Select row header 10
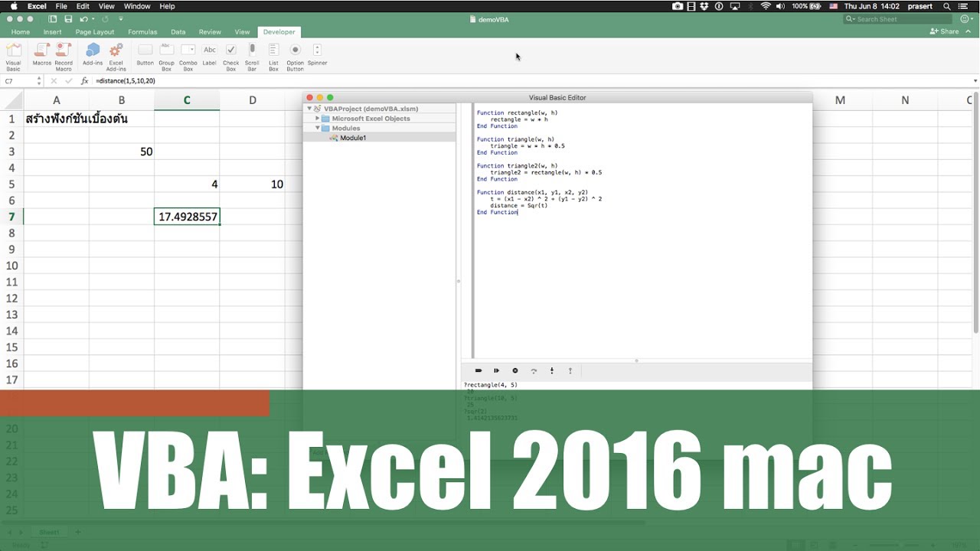The width and height of the screenshot is (980, 551). coord(11,266)
